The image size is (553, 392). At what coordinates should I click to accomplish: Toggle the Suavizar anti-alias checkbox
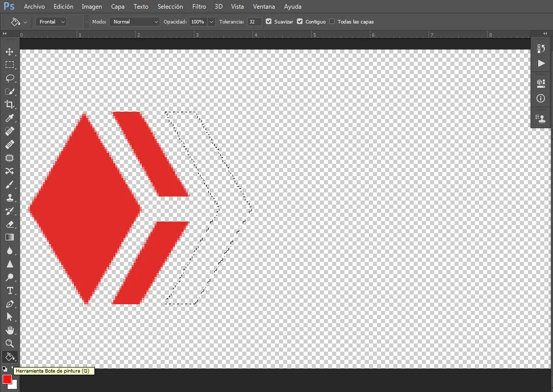(269, 21)
